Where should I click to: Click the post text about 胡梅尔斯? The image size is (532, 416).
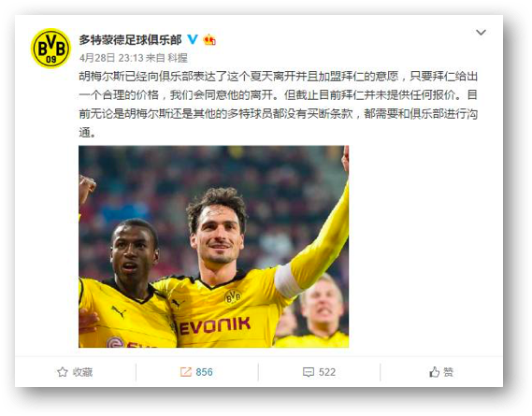coord(279,104)
